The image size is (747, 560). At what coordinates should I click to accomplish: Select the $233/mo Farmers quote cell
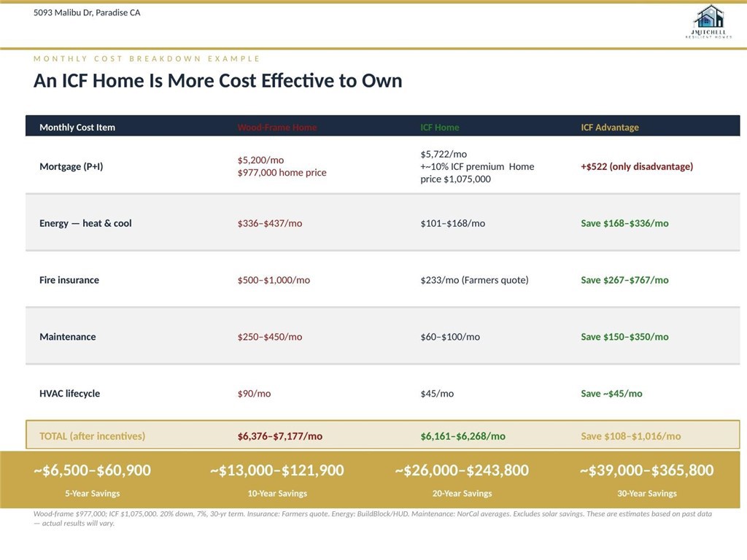474,280
